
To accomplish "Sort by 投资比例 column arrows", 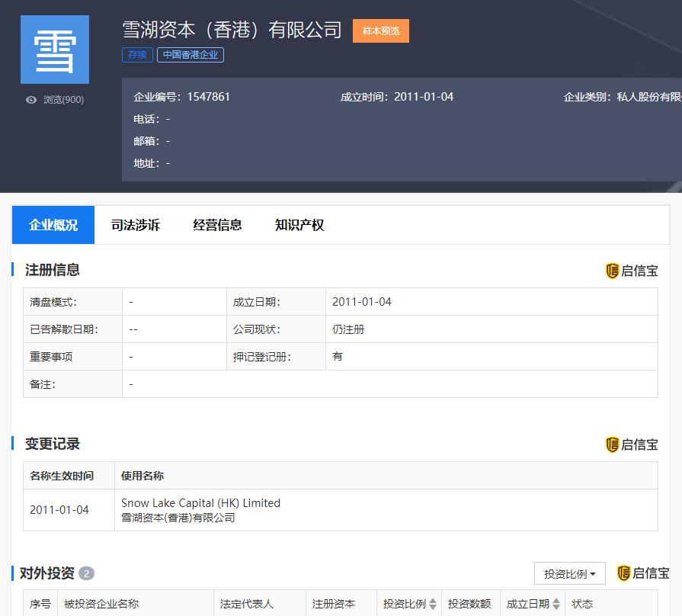I will tap(433, 604).
